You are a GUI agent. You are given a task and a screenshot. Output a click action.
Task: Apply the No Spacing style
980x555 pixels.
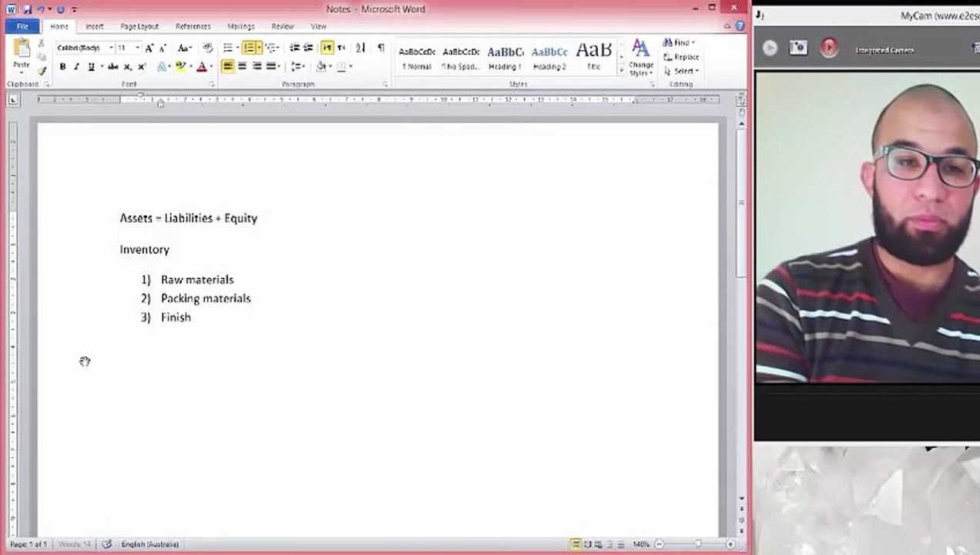click(x=461, y=58)
